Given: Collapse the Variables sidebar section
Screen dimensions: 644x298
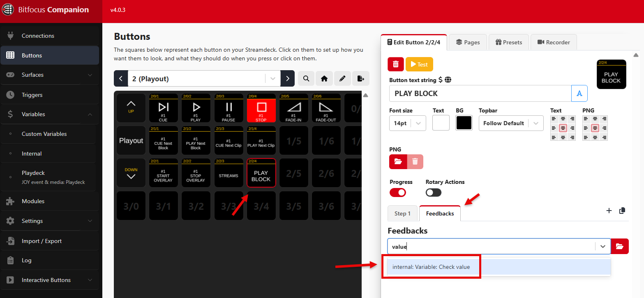Looking at the screenshot, I should pyautogui.click(x=49, y=114).
